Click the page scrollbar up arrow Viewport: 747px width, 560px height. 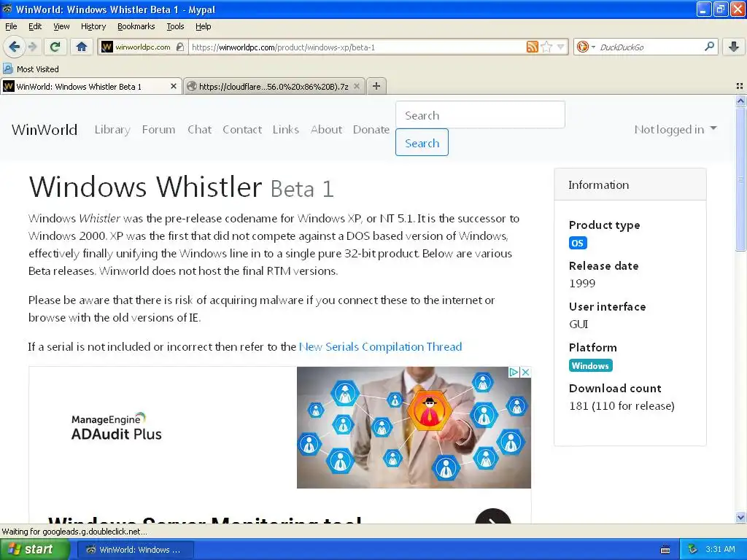coord(740,101)
